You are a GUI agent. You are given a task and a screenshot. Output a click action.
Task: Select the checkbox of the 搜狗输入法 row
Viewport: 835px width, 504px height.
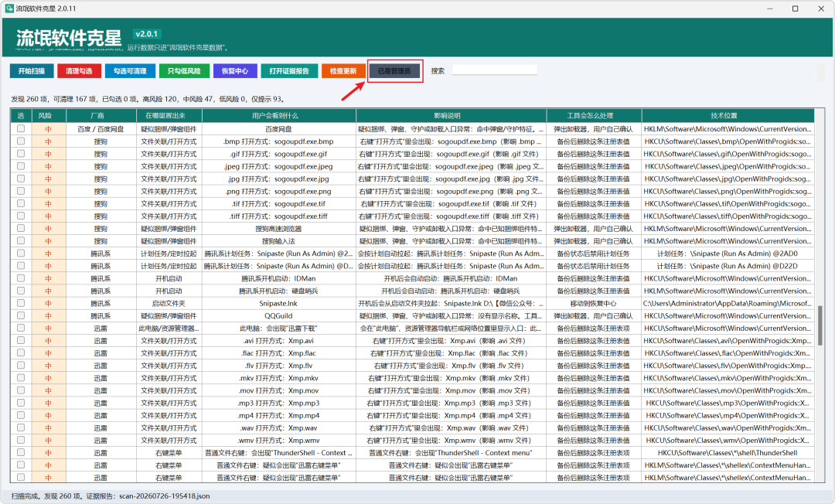pyautogui.click(x=21, y=240)
